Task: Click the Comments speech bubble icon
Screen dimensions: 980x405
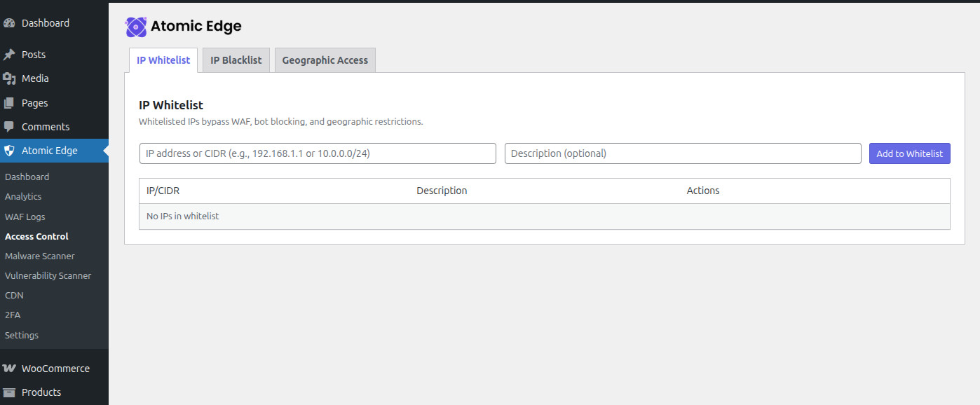Action: (9, 127)
